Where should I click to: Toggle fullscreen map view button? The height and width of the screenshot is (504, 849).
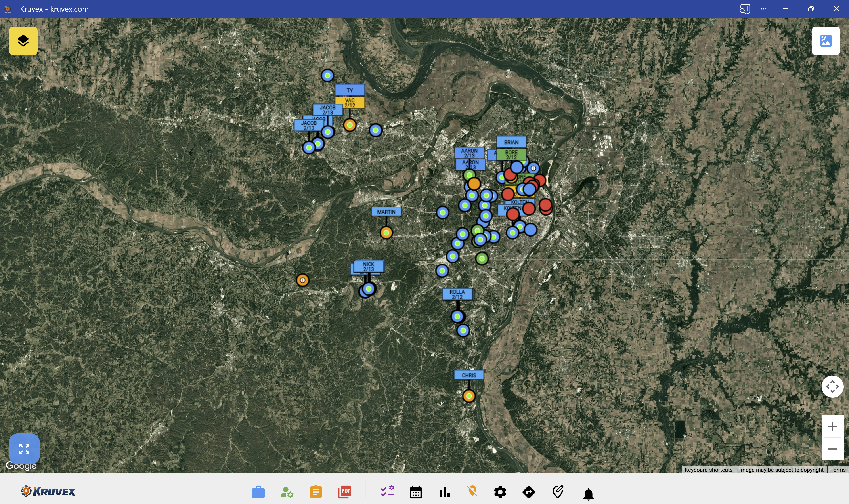[x=24, y=449]
